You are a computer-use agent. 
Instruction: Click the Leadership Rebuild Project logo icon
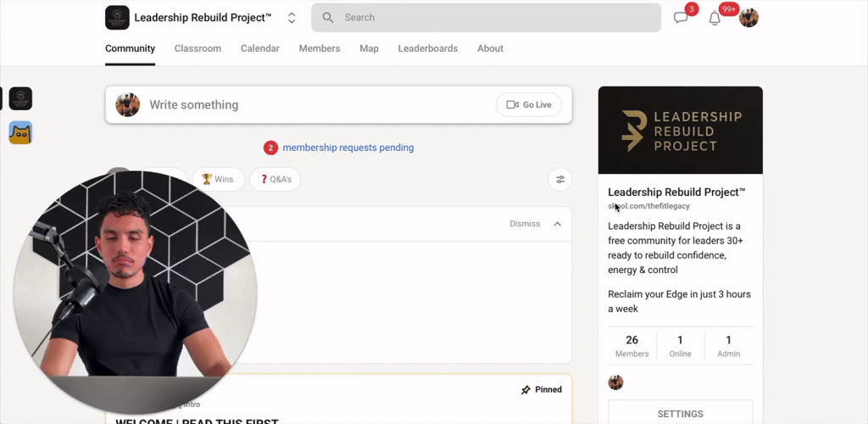coord(117,18)
